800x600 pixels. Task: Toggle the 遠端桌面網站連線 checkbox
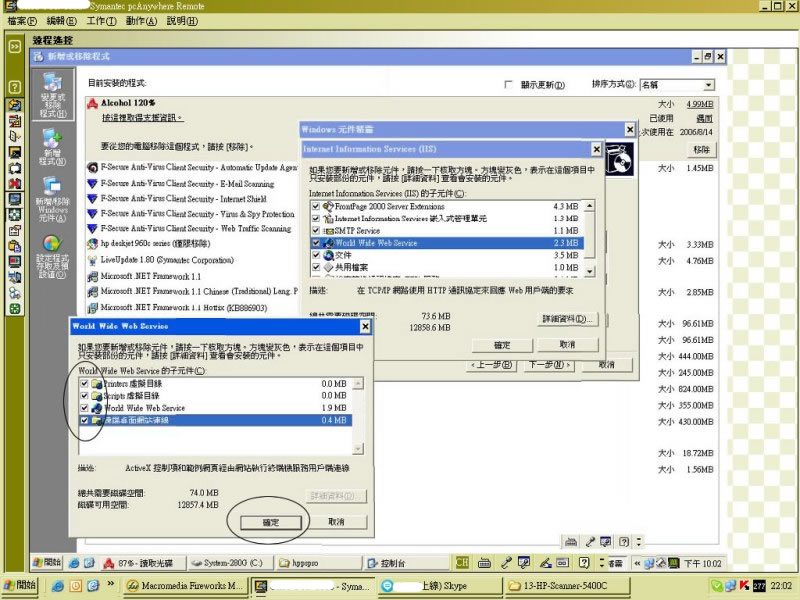84,420
